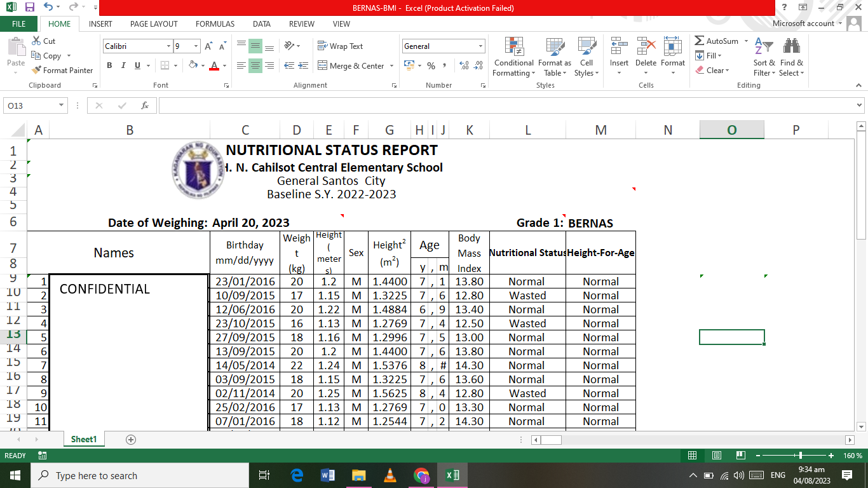This screenshot has height=488, width=868.
Task: Toggle Italic formatting
Action: point(123,65)
